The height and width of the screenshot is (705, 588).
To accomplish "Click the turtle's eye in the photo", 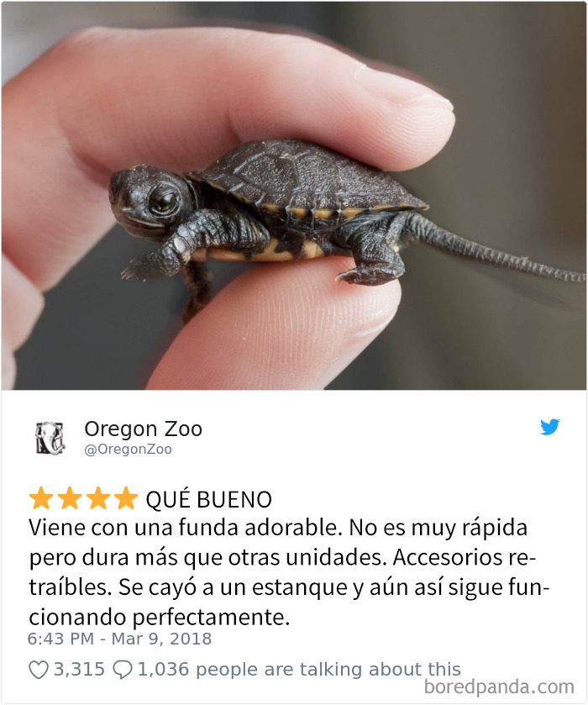I will click(163, 201).
